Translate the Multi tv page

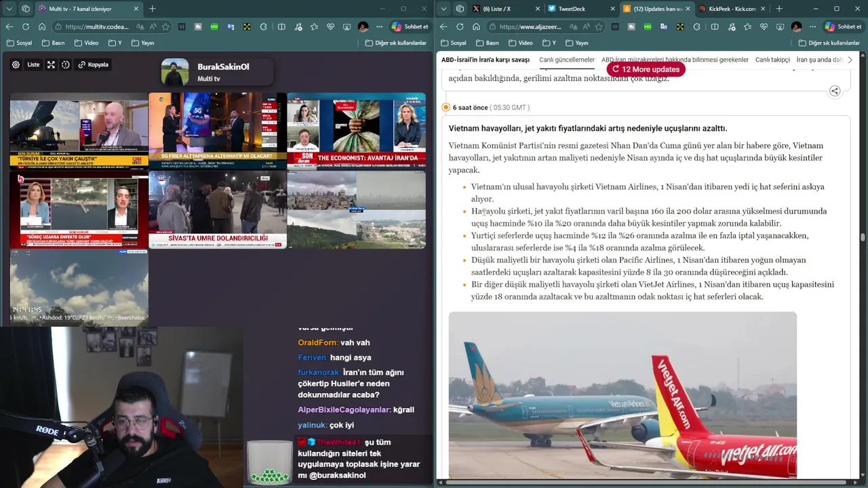coord(140,26)
